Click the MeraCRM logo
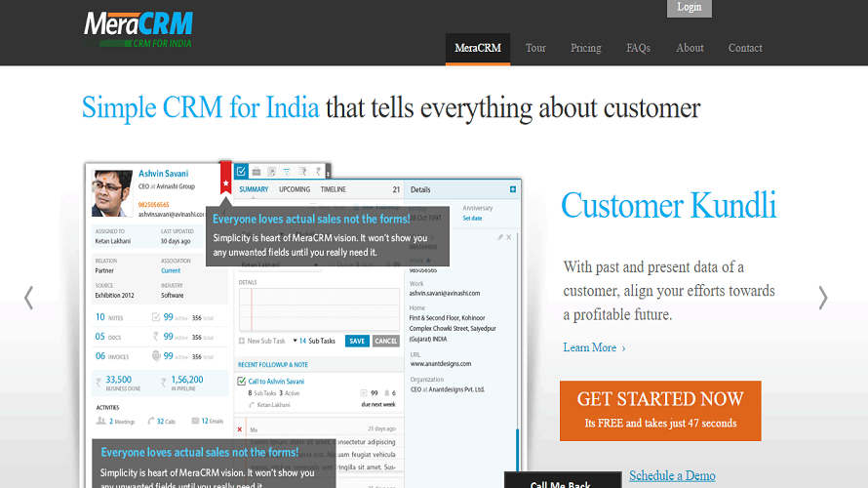 click(x=138, y=29)
